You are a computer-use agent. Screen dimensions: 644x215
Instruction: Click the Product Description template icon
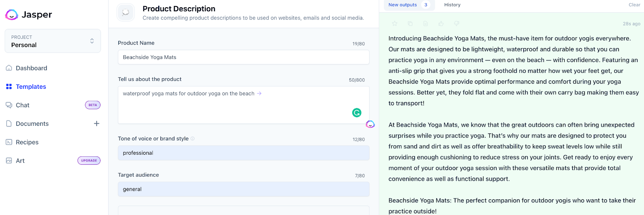point(126,12)
